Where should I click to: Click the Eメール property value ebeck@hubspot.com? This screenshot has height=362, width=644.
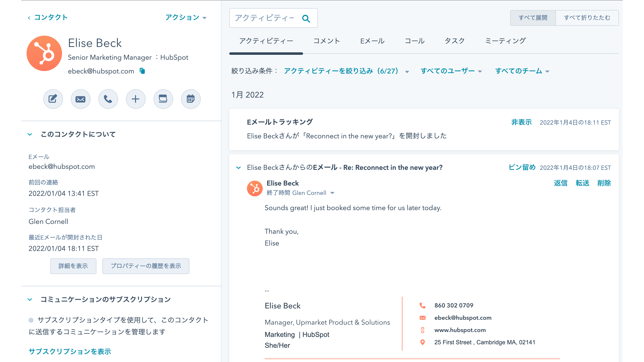pos(61,167)
